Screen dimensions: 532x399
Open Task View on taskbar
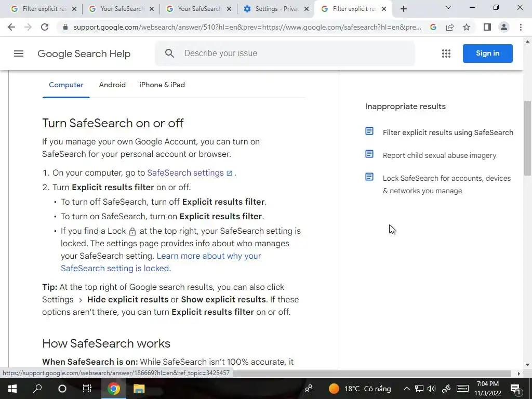87,389
